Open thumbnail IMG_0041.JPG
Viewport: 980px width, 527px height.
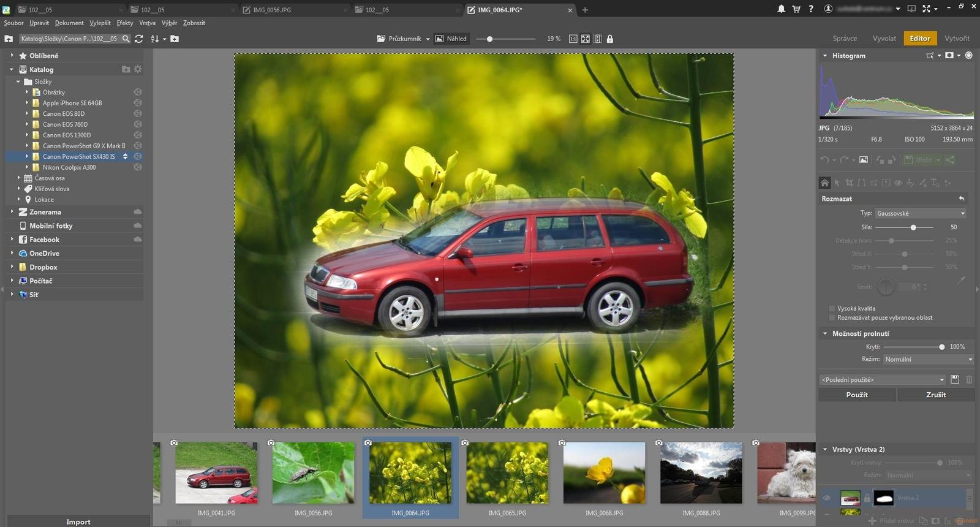tap(216, 473)
